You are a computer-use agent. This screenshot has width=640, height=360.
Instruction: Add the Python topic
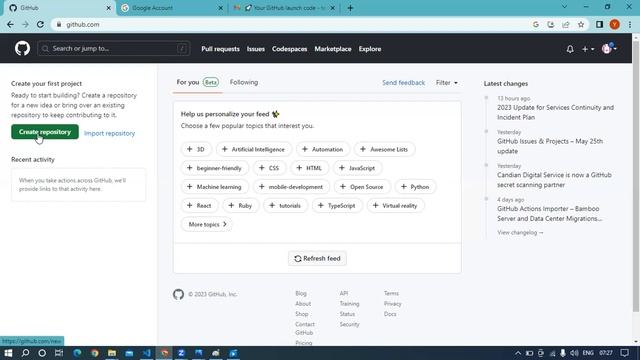click(415, 187)
